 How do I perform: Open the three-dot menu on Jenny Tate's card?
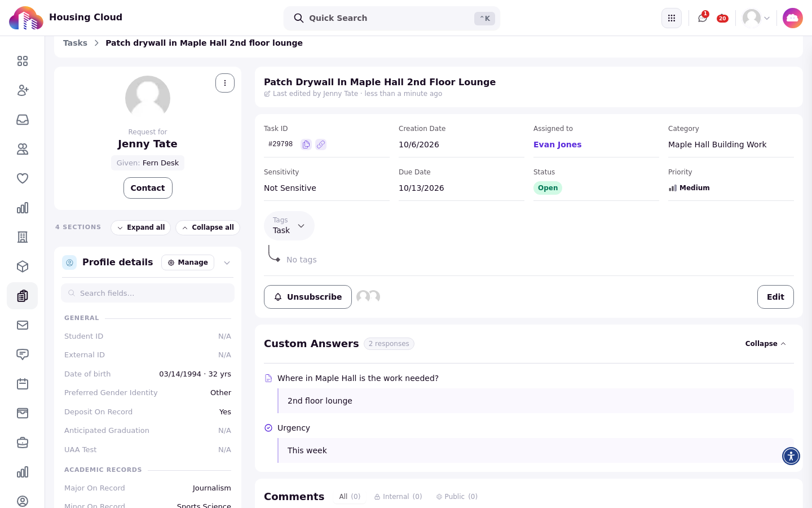pyautogui.click(x=225, y=83)
